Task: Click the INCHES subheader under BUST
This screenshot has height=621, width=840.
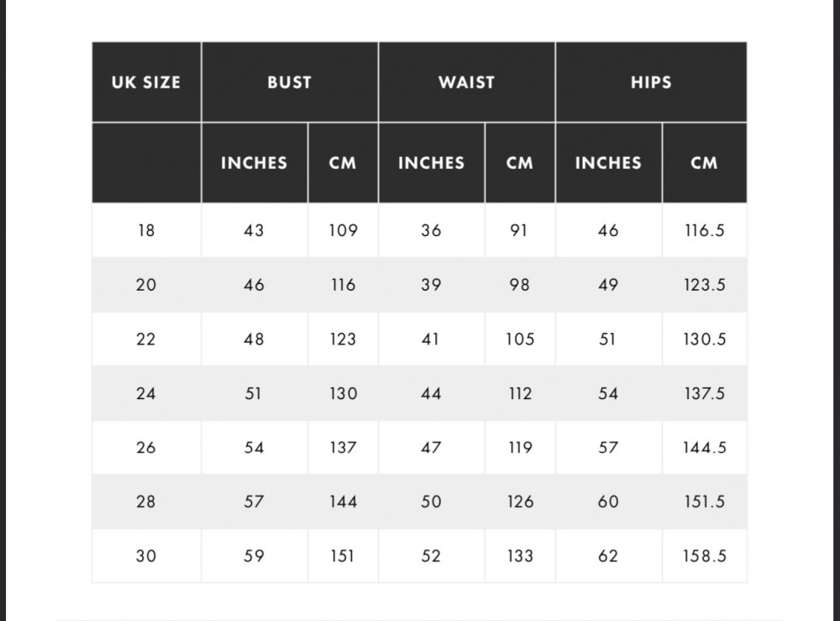Action: click(x=254, y=163)
